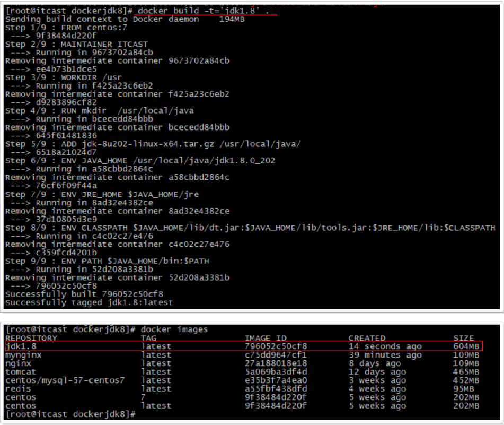The image size is (504, 425).
Task: Click the 'Removing intermediate container 9673702a84cb' line
Action: coord(117,60)
